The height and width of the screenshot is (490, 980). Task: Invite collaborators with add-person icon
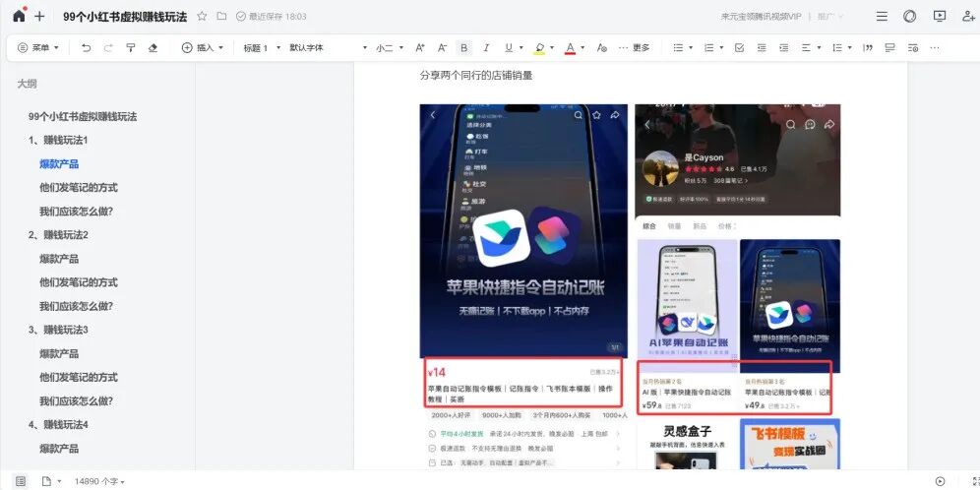[x=968, y=17]
